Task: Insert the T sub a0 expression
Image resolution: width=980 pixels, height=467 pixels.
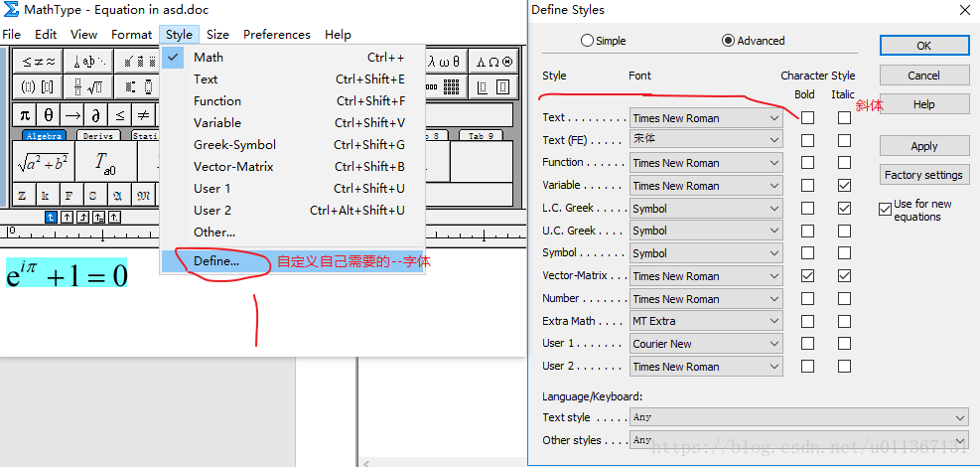Action: pos(105,162)
